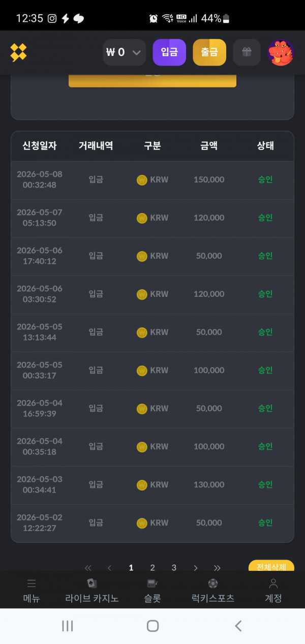305x644 pixels.
Task: Go to page 2 of transactions
Action: coord(152,568)
